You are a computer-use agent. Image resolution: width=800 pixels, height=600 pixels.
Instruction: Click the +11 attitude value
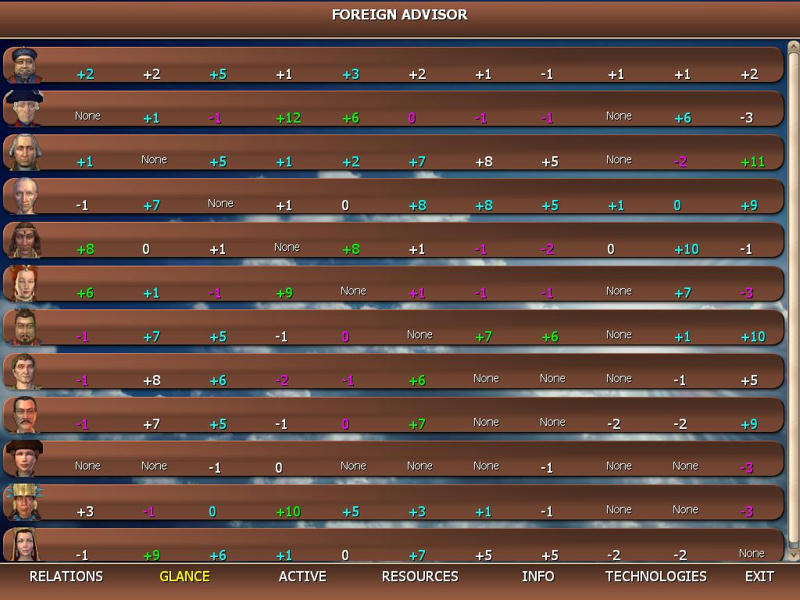[x=752, y=161]
